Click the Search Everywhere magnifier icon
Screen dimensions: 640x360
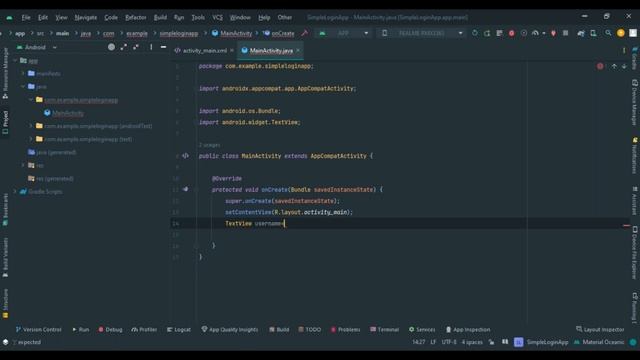coord(608,33)
